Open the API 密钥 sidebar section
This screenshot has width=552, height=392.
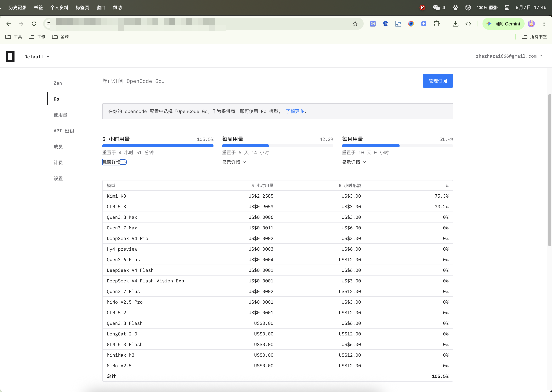(63, 131)
